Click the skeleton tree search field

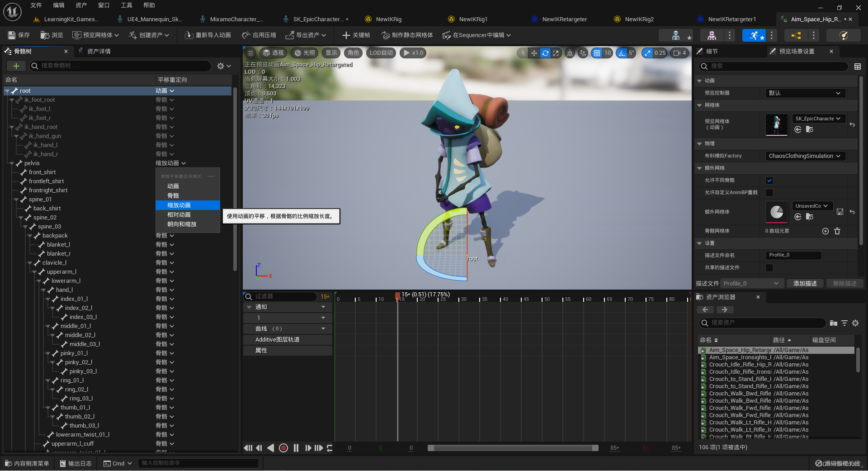120,66
